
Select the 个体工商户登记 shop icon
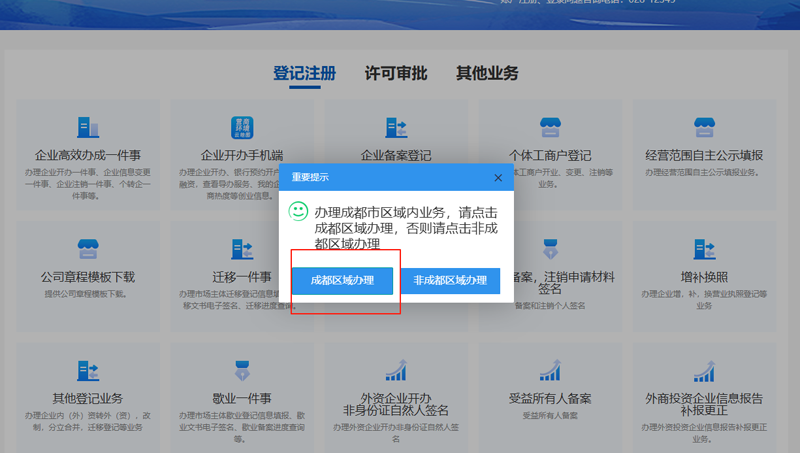(x=550, y=127)
